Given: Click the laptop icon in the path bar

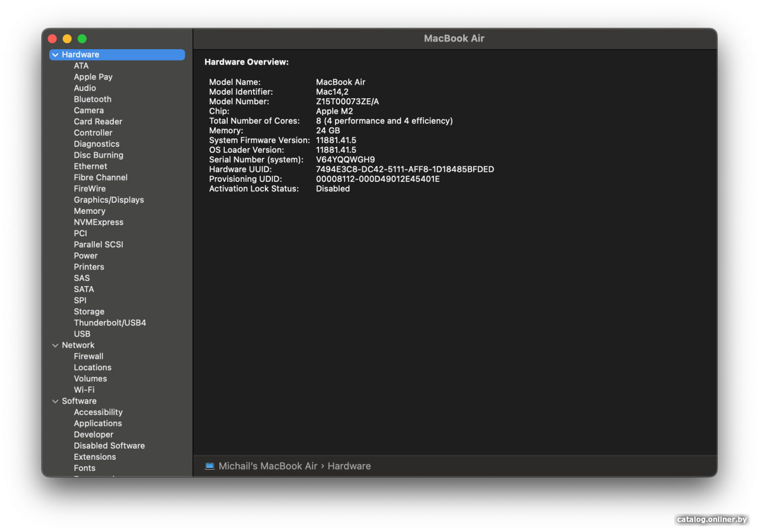Looking at the screenshot, I should tap(209, 466).
